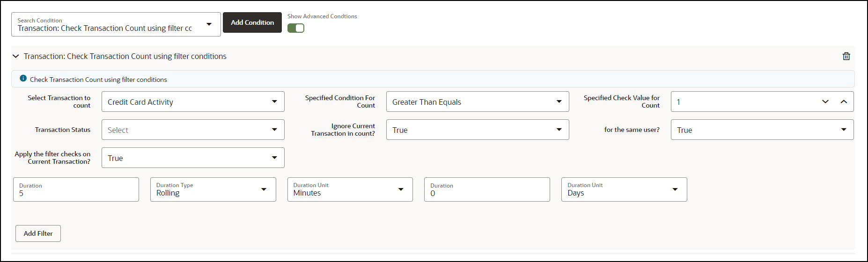Click the Add Filter button

pyautogui.click(x=38, y=233)
